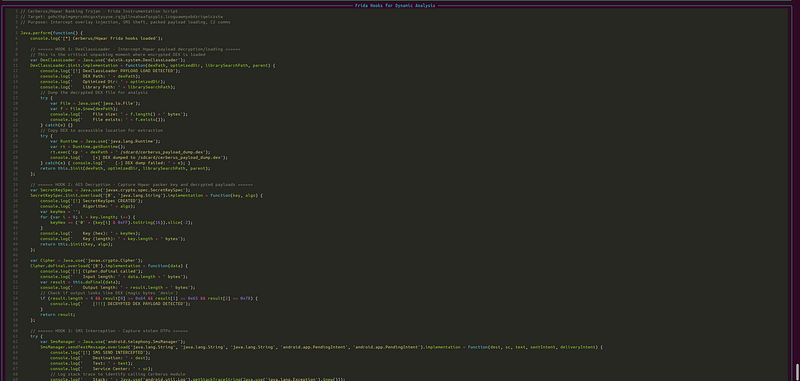Click the comment 'This is the critical unpacking moment'
Image resolution: width=800 pixels, height=381 pixels.
[118, 55]
